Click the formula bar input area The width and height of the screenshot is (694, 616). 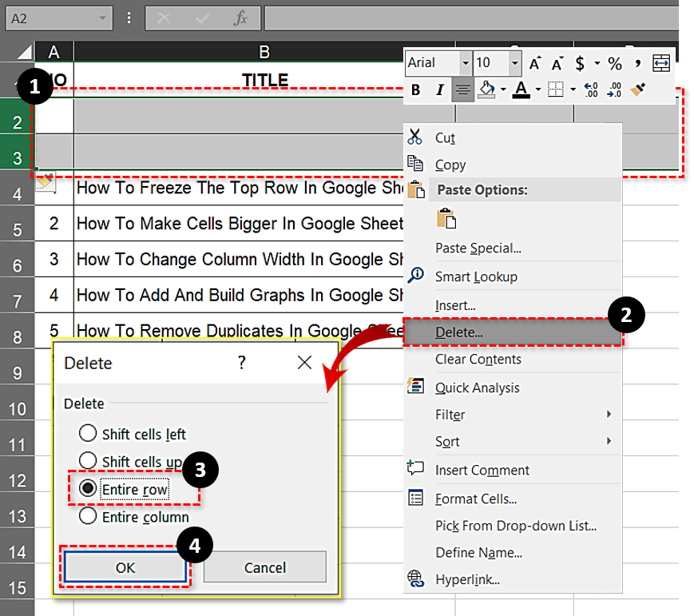[471, 18]
